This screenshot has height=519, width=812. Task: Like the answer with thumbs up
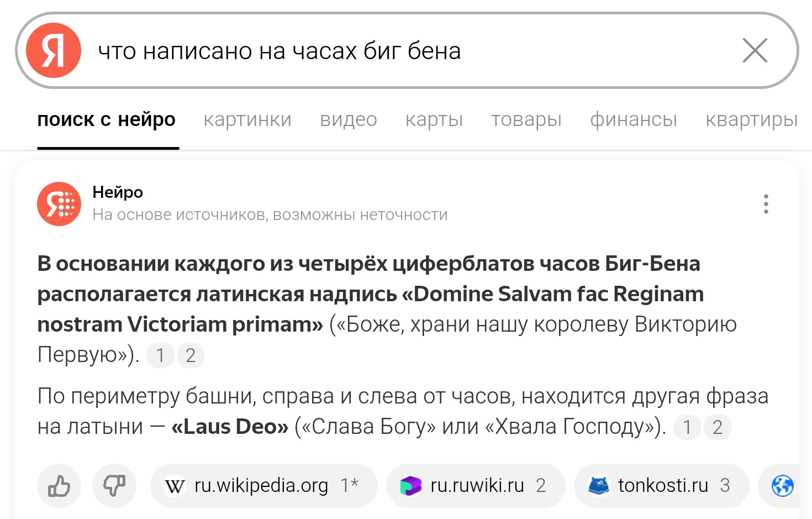click(x=59, y=486)
